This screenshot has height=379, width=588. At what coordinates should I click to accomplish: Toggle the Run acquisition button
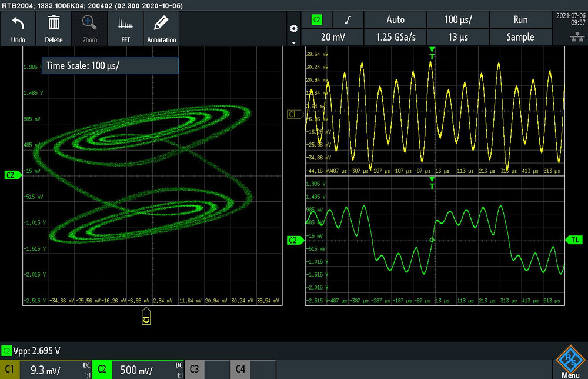pyautogui.click(x=520, y=20)
